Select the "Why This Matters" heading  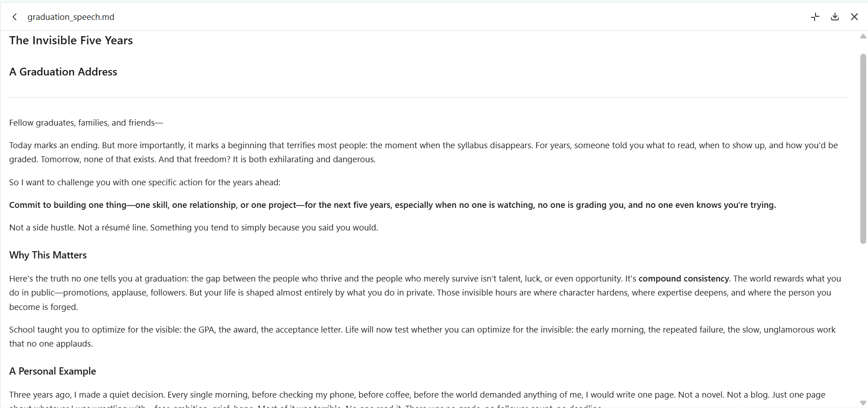48,255
